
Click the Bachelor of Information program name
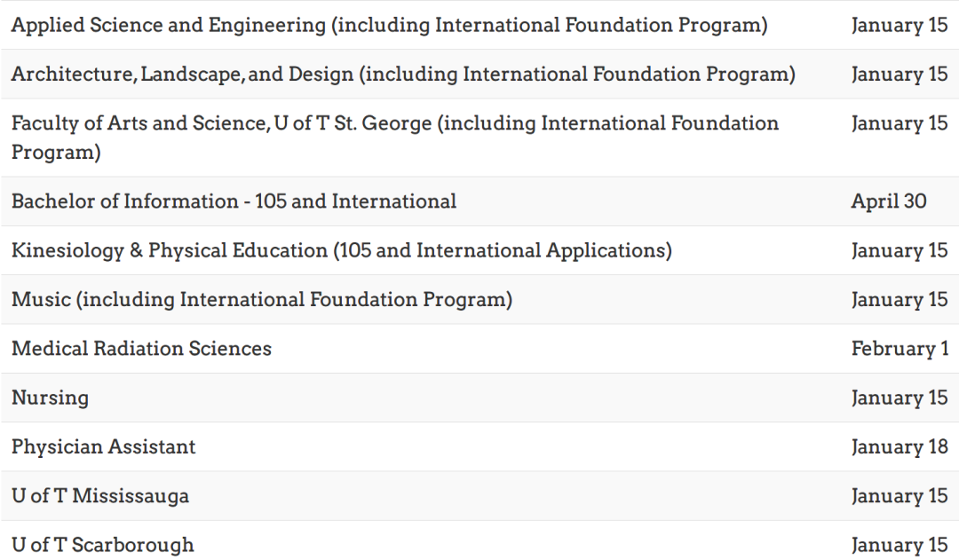(234, 201)
